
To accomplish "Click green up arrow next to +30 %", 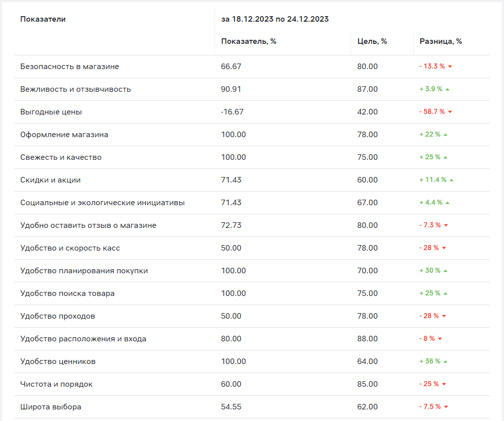I will click(445, 271).
